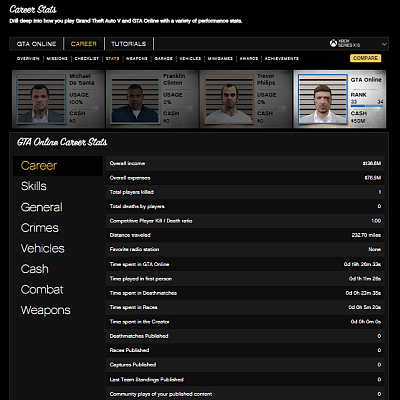Select the CAREER tab
This screenshot has height=400, width=400.
tap(84, 44)
